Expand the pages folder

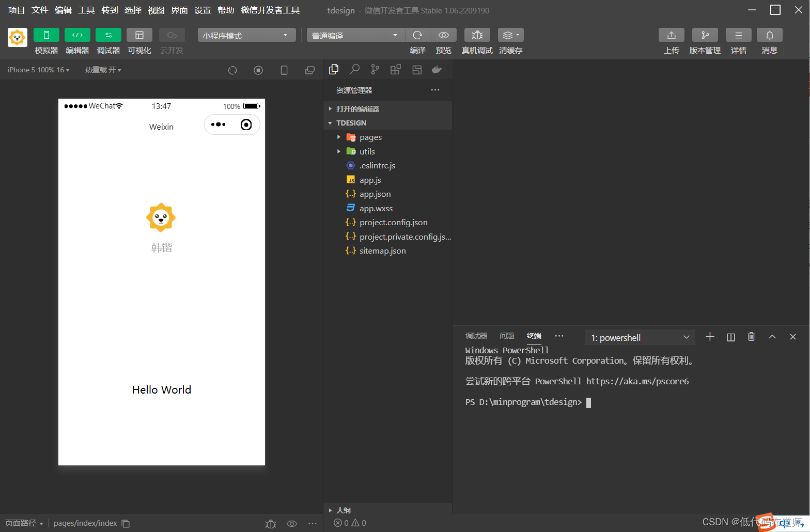(x=387, y=137)
